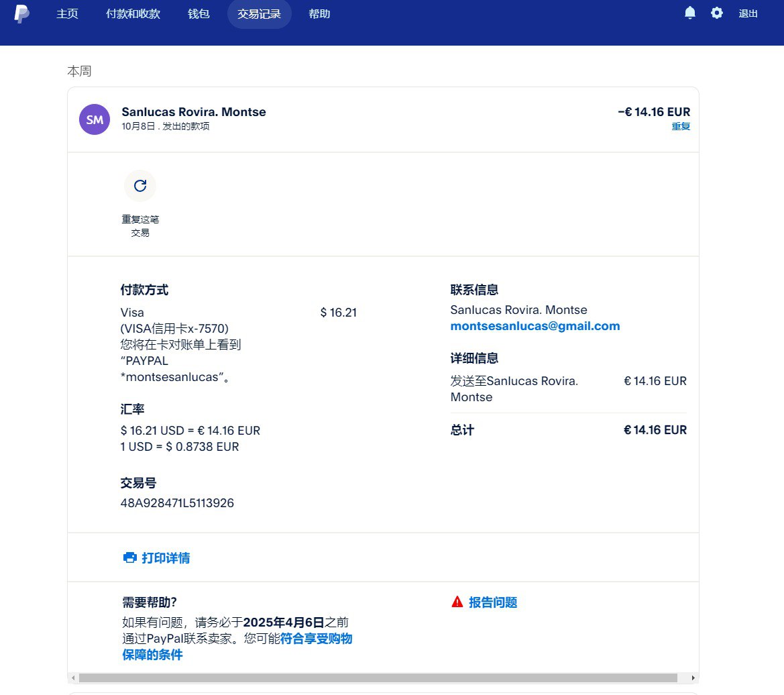Screen dimensions: 784x695
Task: Select the 交易记录 tab
Action: (259, 14)
